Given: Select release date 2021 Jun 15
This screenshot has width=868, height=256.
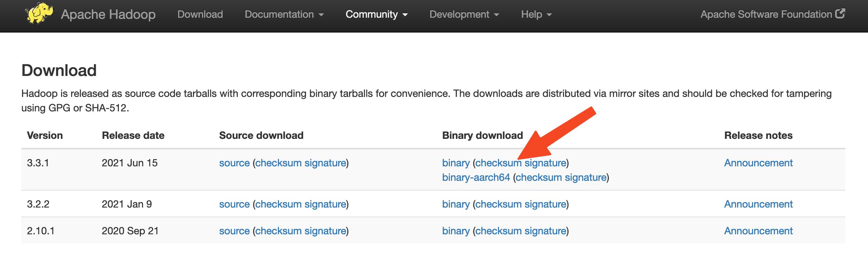Looking at the screenshot, I should (130, 163).
